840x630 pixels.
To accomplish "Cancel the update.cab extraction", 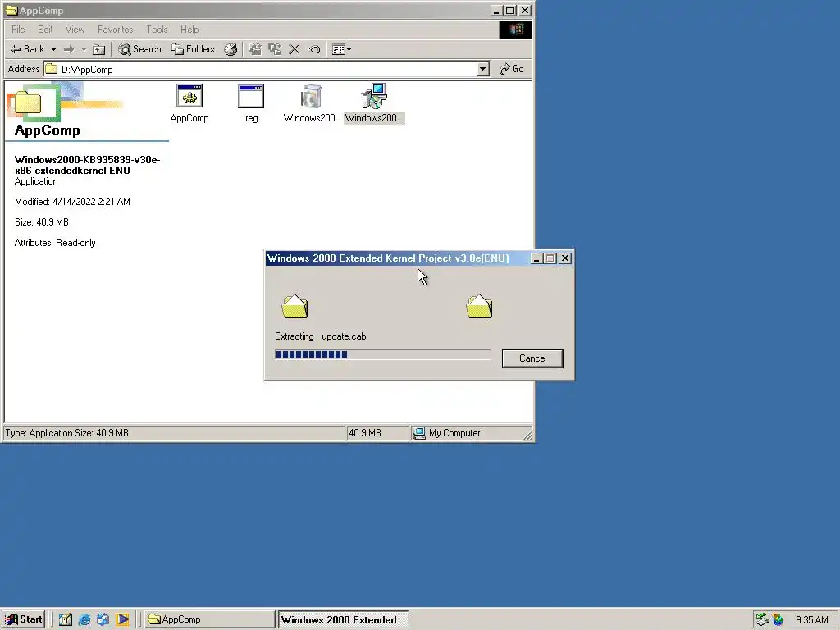I will 532,358.
